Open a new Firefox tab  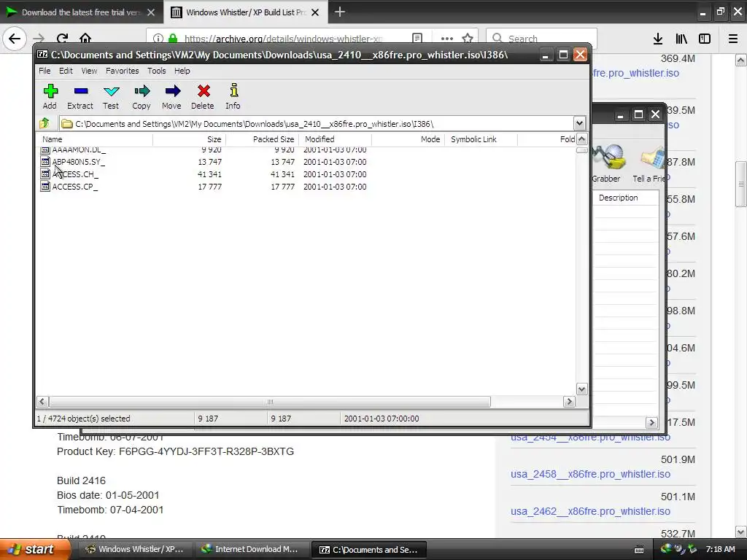coord(340,12)
